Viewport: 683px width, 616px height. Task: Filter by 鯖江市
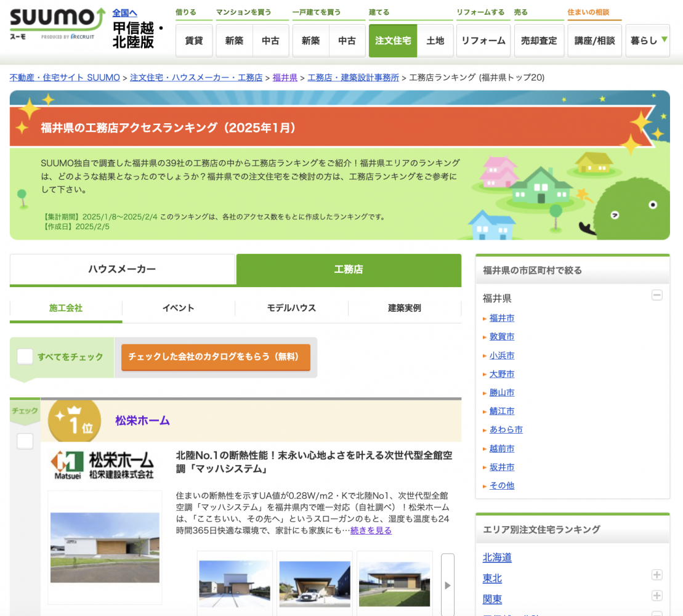pyautogui.click(x=501, y=411)
